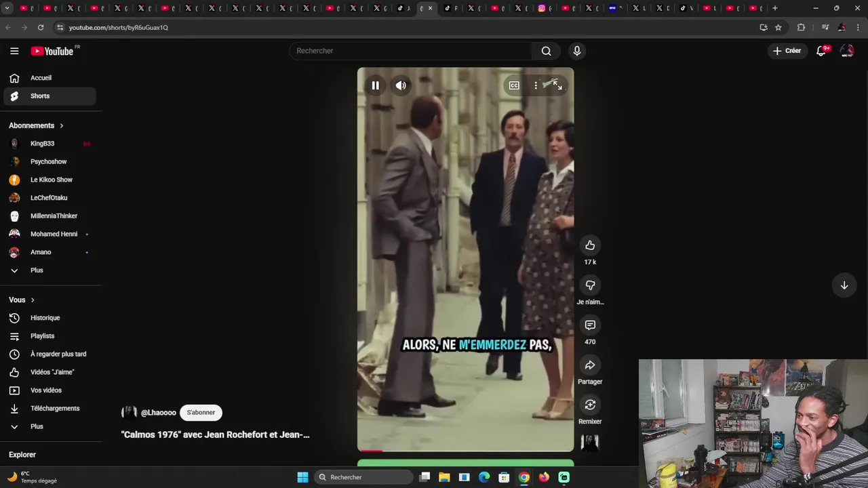Go to Accueil in the sidebar
Screen dimensions: 868x488
point(50,78)
